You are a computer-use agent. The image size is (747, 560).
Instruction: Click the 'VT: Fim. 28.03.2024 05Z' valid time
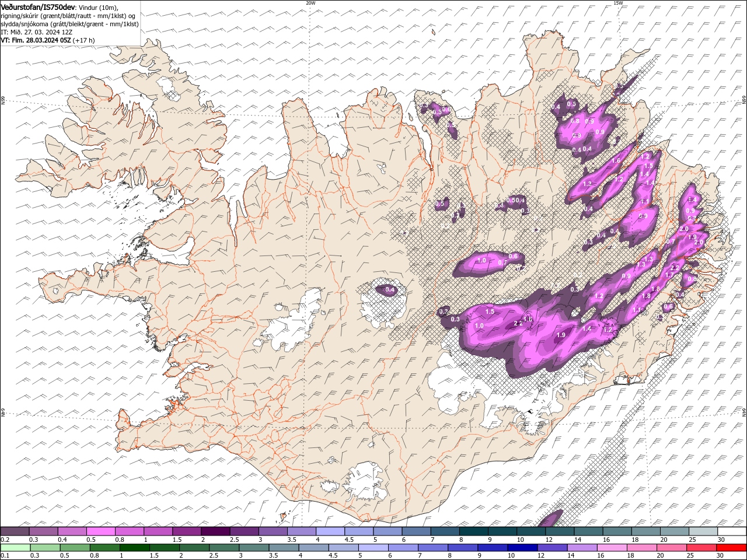tap(36, 40)
